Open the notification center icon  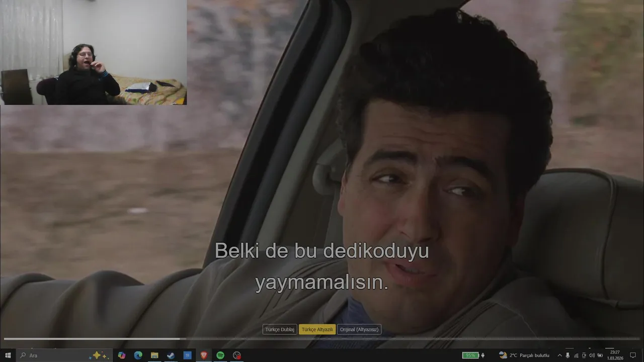coord(633,355)
